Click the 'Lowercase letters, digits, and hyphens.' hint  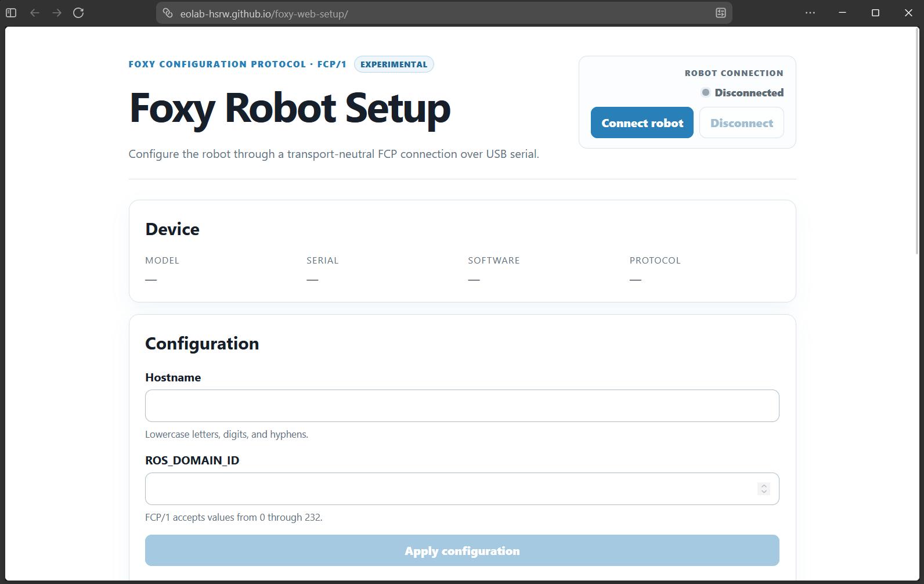226,434
